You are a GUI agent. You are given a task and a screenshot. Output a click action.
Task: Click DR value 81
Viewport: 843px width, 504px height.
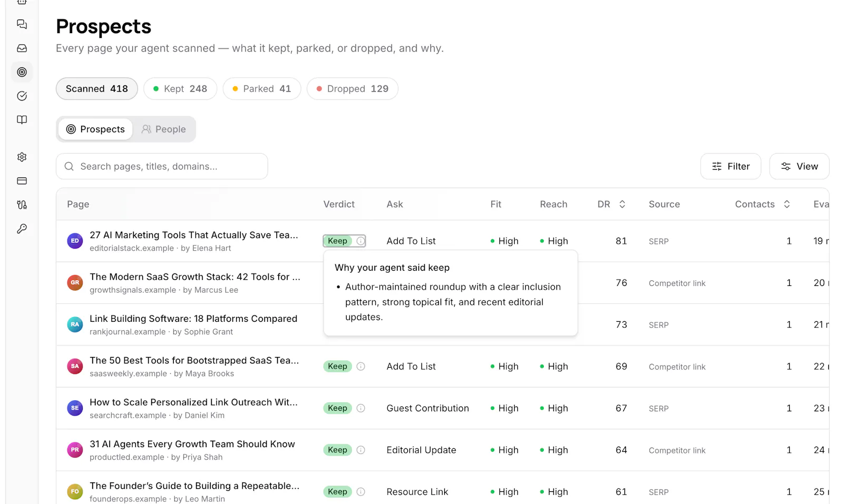tap(621, 241)
